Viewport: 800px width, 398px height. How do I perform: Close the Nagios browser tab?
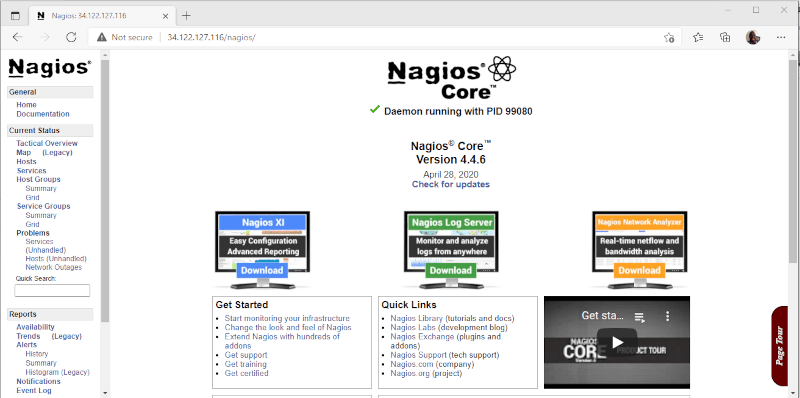[x=165, y=16]
